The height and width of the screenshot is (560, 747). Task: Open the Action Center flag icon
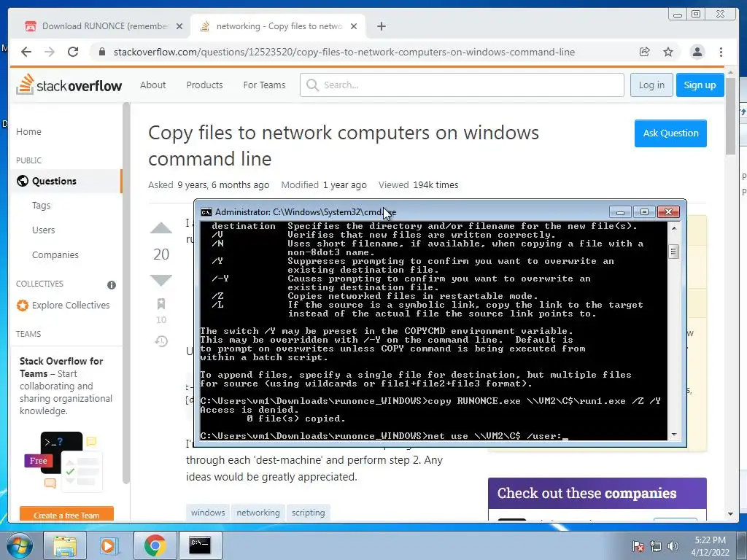tap(638, 546)
